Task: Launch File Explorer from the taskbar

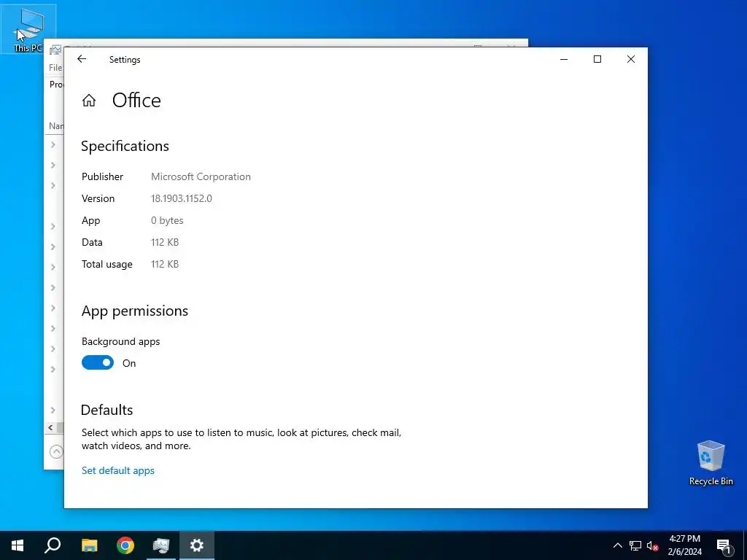Action: (89, 545)
